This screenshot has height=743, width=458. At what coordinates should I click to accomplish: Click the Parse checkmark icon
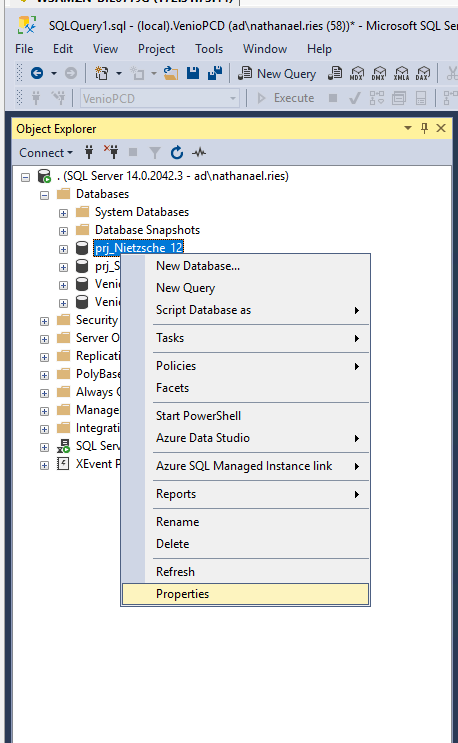354,98
